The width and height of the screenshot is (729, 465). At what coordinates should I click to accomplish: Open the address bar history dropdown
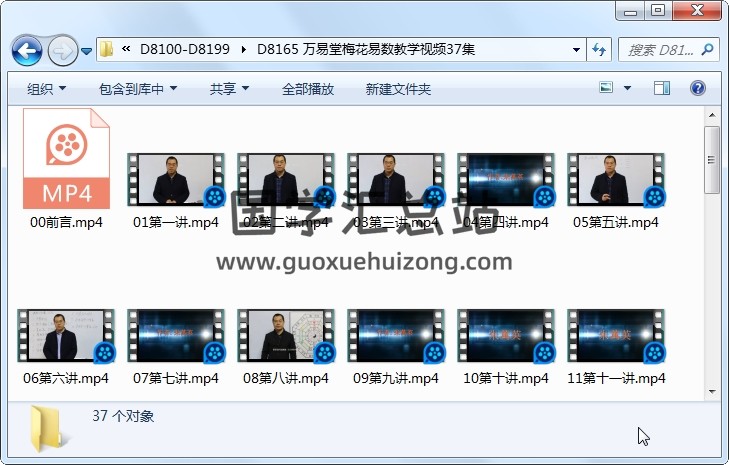[577, 49]
